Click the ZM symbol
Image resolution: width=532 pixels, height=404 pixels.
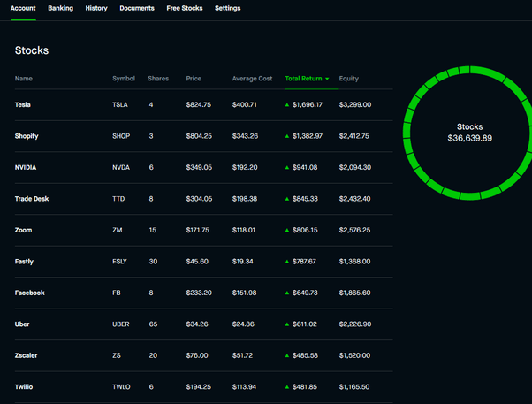point(117,230)
